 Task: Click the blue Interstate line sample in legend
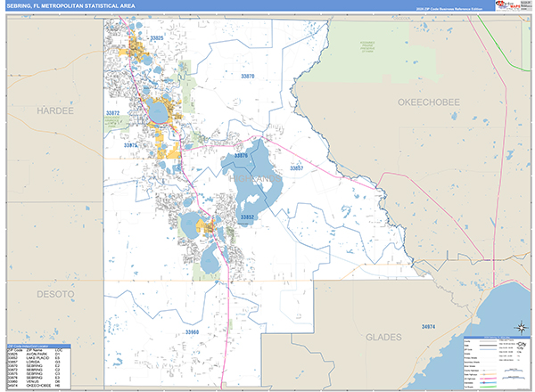[x=489, y=382]
